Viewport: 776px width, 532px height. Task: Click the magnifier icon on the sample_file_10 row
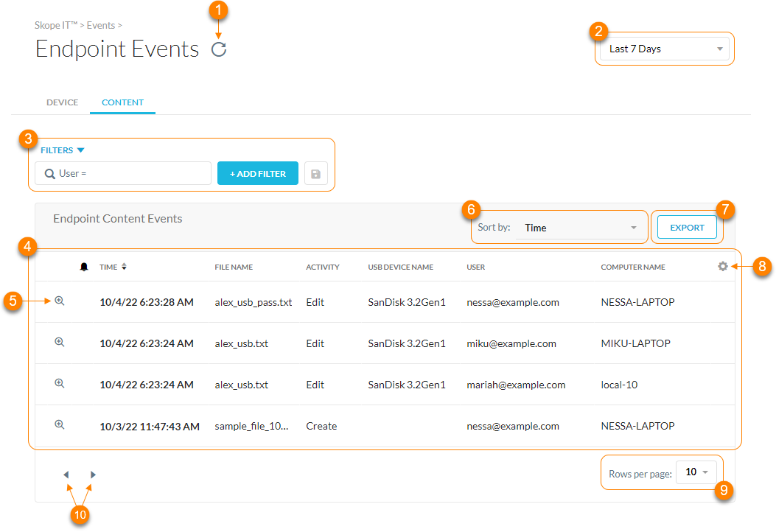[x=60, y=424]
